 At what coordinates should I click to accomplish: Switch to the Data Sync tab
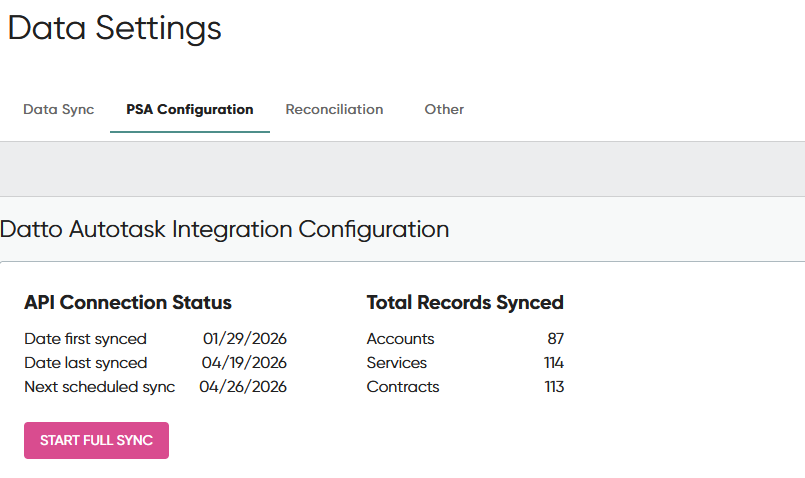[59, 109]
